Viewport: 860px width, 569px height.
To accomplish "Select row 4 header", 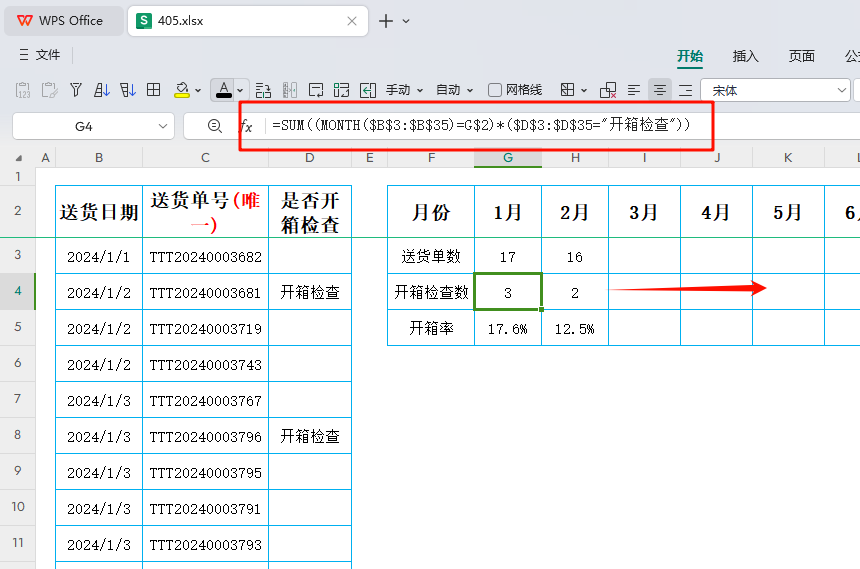I will coord(18,291).
